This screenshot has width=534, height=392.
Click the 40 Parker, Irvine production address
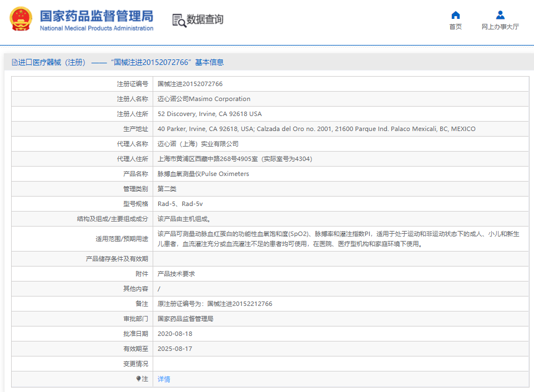pyautogui.click(x=316, y=129)
